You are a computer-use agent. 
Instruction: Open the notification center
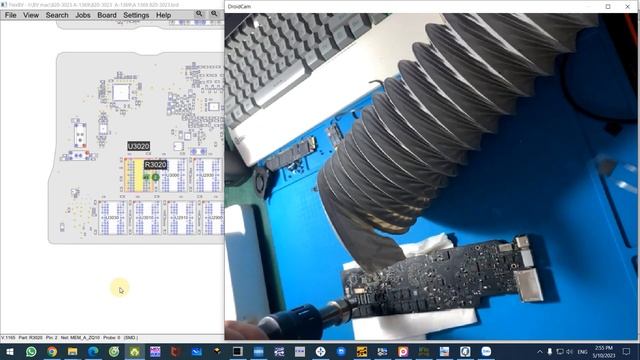(627, 351)
